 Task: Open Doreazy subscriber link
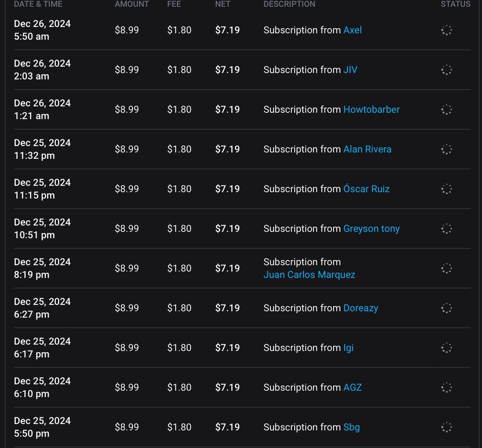(361, 308)
